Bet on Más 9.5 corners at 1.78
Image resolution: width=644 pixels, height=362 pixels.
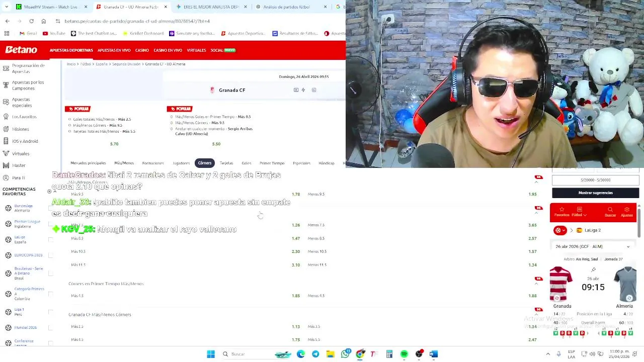coord(186,194)
